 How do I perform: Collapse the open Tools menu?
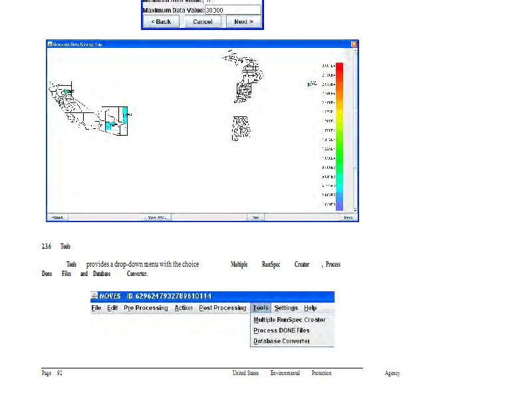[x=261, y=308]
